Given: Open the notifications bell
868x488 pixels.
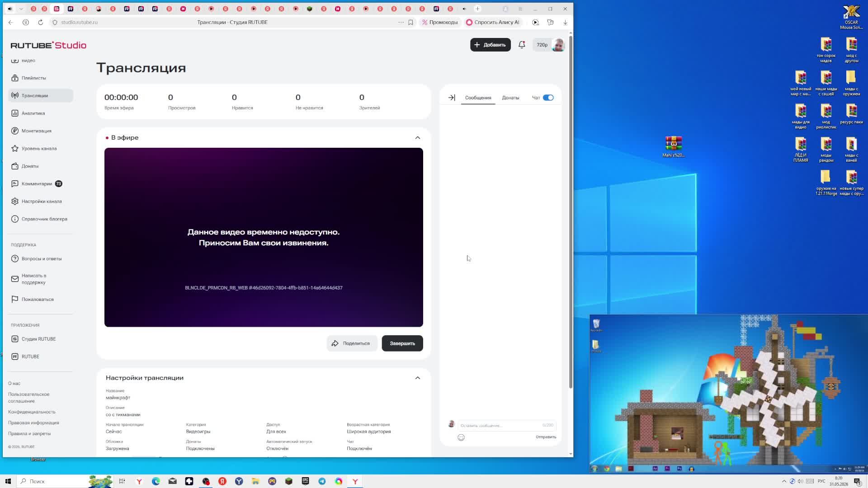Looking at the screenshot, I should (x=522, y=45).
